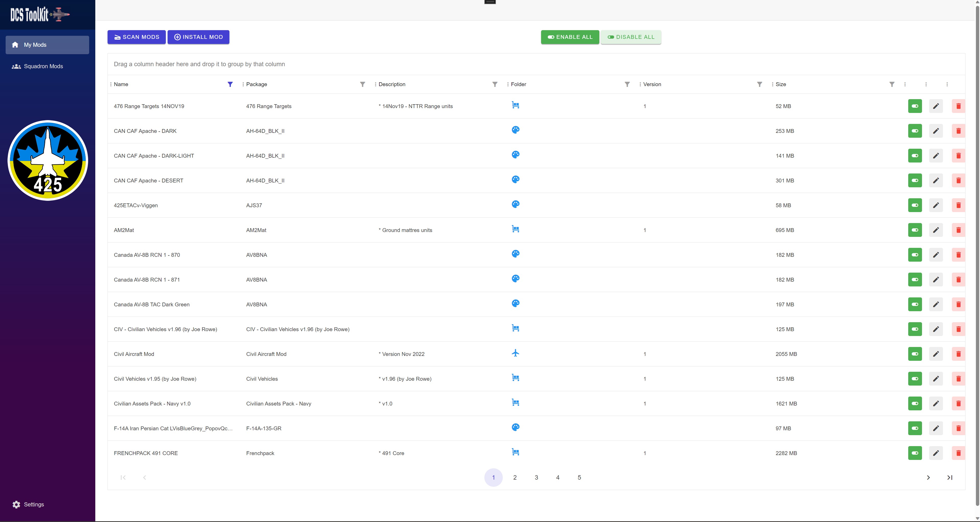
Task: Sort by the Size column header
Action: tap(781, 85)
